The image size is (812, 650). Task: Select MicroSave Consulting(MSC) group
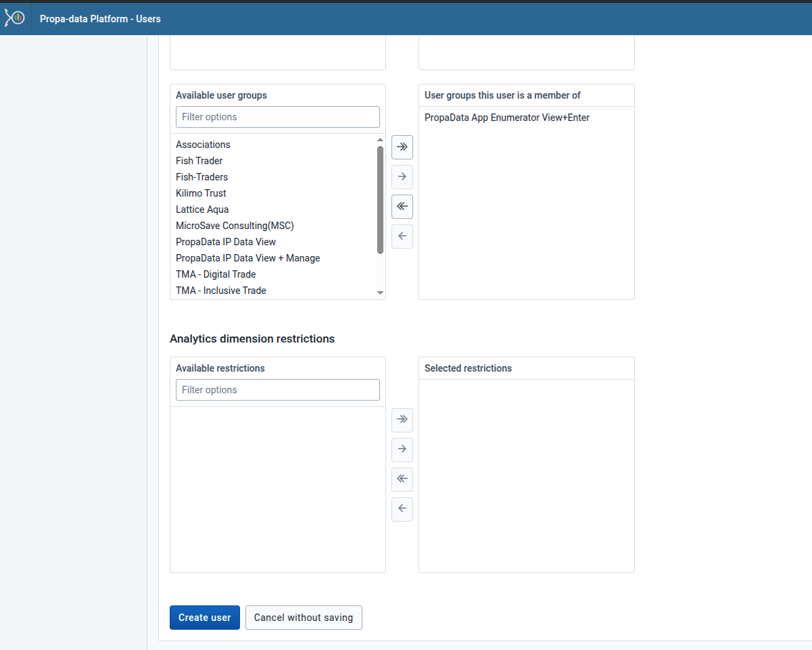pos(235,226)
